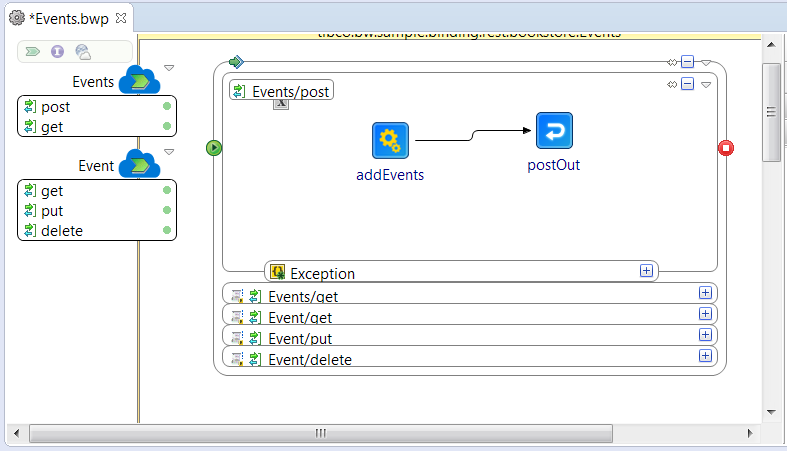
Task: Click the gear icon on Events.bwp tab
Action: pyautogui.click(x=17, y=18)
